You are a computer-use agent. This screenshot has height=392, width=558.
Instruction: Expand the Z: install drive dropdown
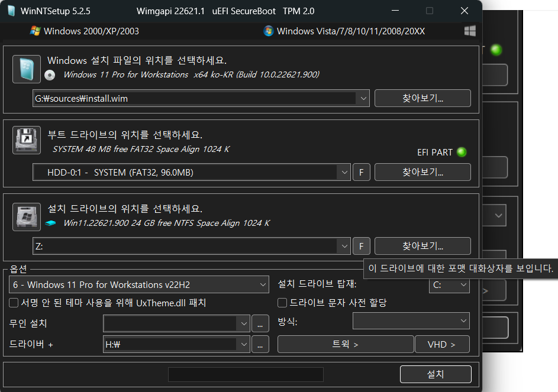click(344, 246)
